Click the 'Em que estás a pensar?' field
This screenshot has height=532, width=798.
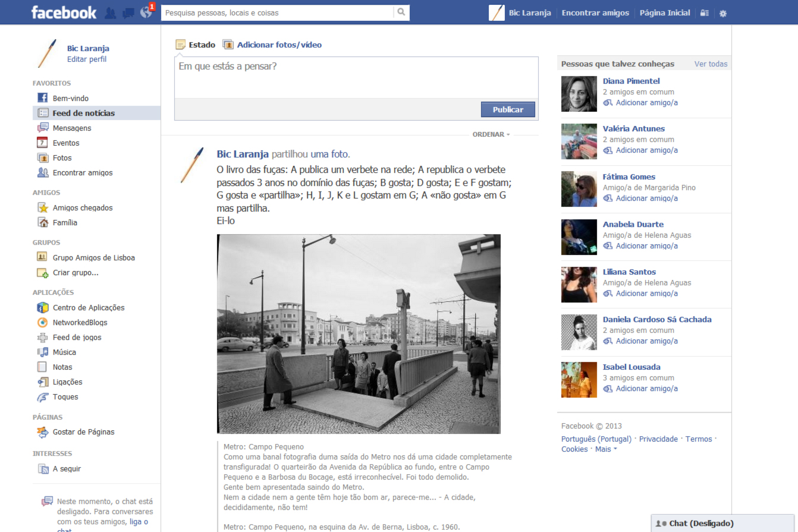tap(356, 77)
